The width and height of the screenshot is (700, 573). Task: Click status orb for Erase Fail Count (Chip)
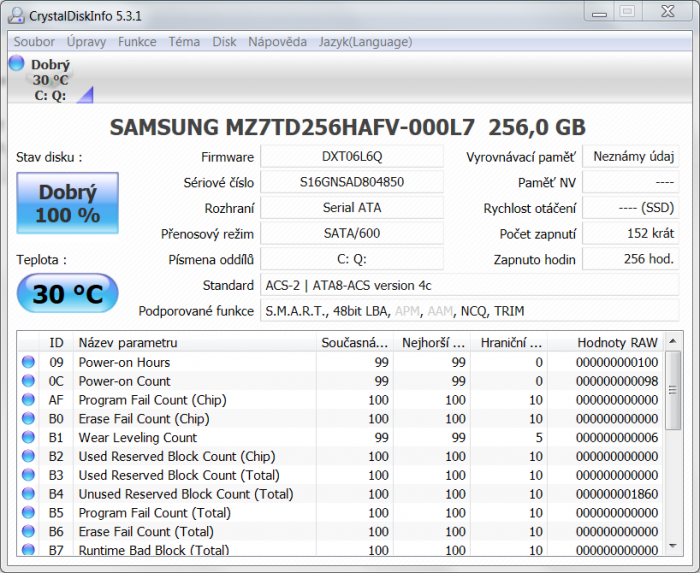(x=29, y=419)
